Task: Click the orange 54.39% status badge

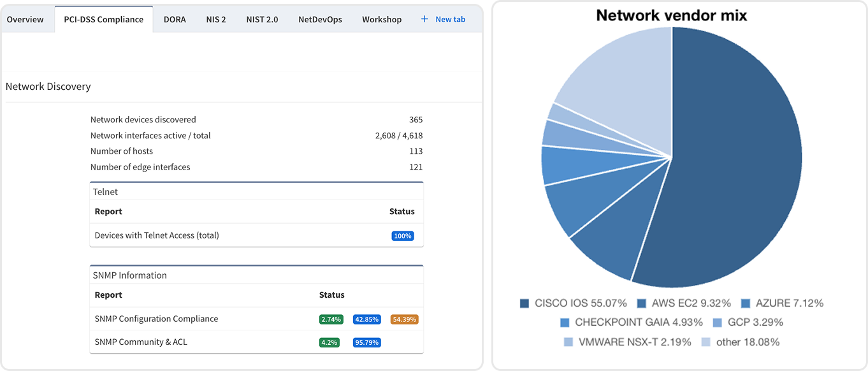Action: tap(404, 319)
